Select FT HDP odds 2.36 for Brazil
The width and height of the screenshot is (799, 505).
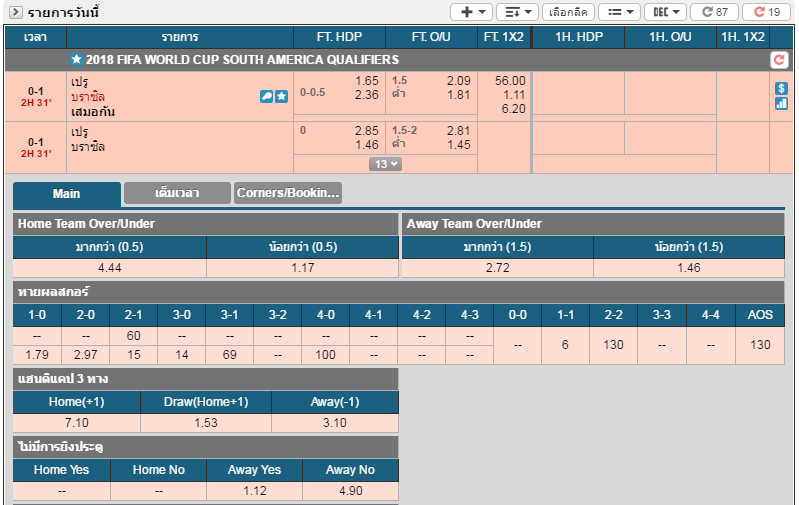(366, 95)
